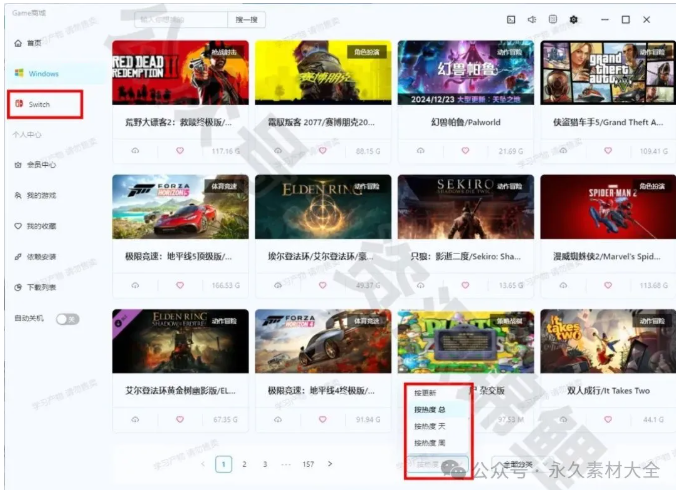Download Forza Horizon 4 via cloud icon

point(278,419)
